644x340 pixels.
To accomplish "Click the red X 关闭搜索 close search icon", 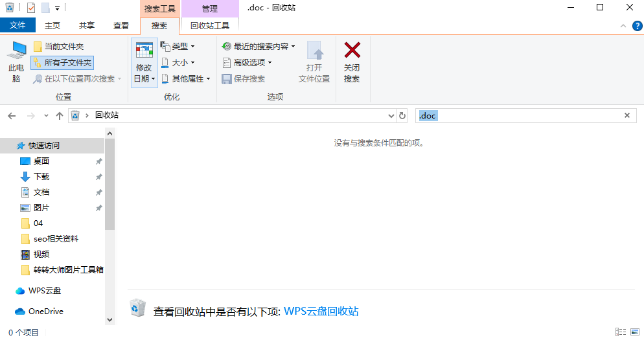I will [352, 50].
